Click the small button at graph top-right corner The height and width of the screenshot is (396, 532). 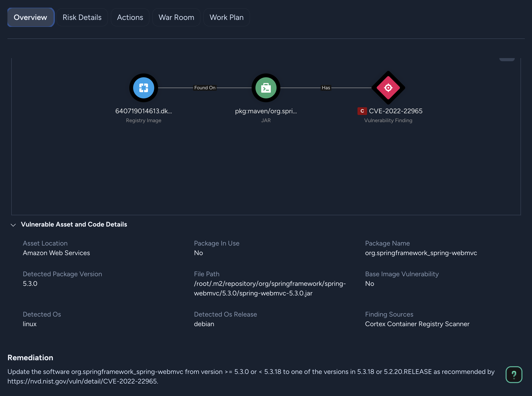tap(507, 59)
